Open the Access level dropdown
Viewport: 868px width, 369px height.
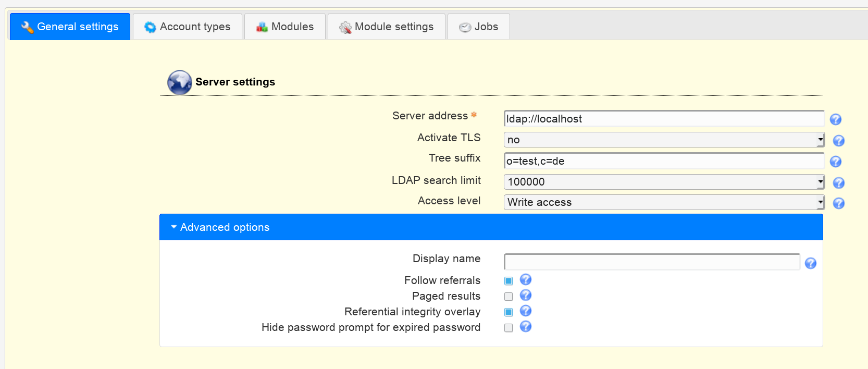pos(663,202)
